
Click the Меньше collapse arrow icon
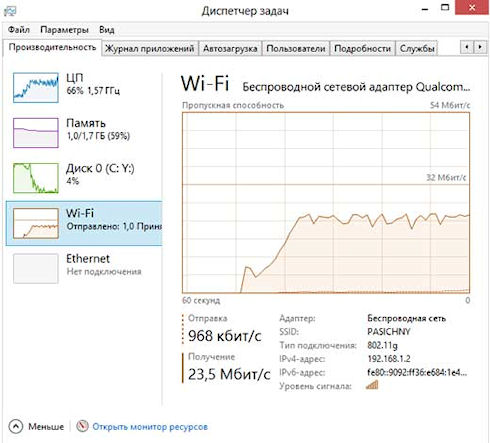16,426
